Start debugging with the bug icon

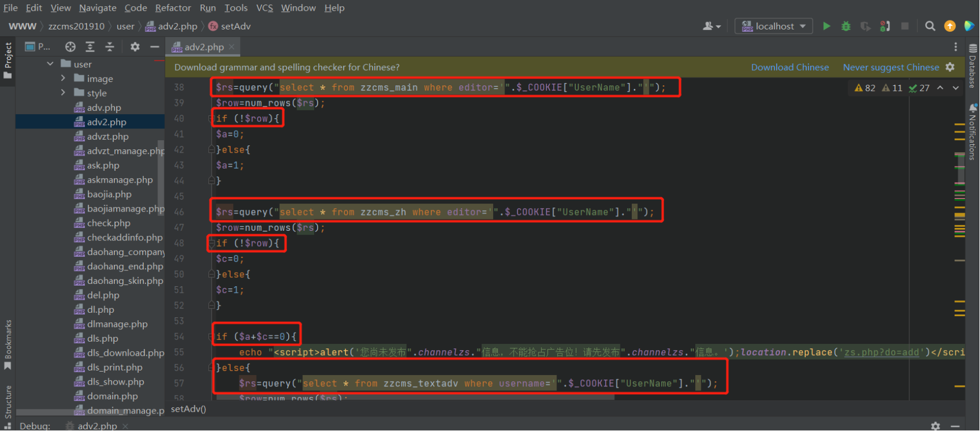[x=846, y=26]
